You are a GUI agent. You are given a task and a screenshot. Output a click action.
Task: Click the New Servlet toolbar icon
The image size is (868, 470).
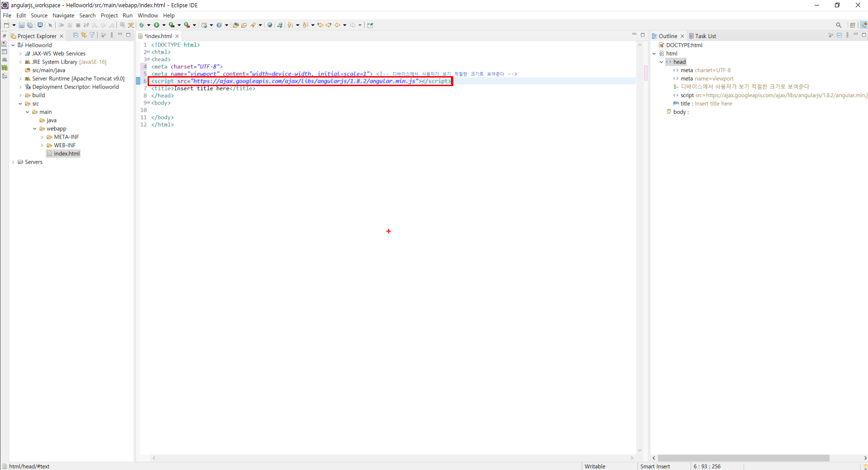(219, 25)
